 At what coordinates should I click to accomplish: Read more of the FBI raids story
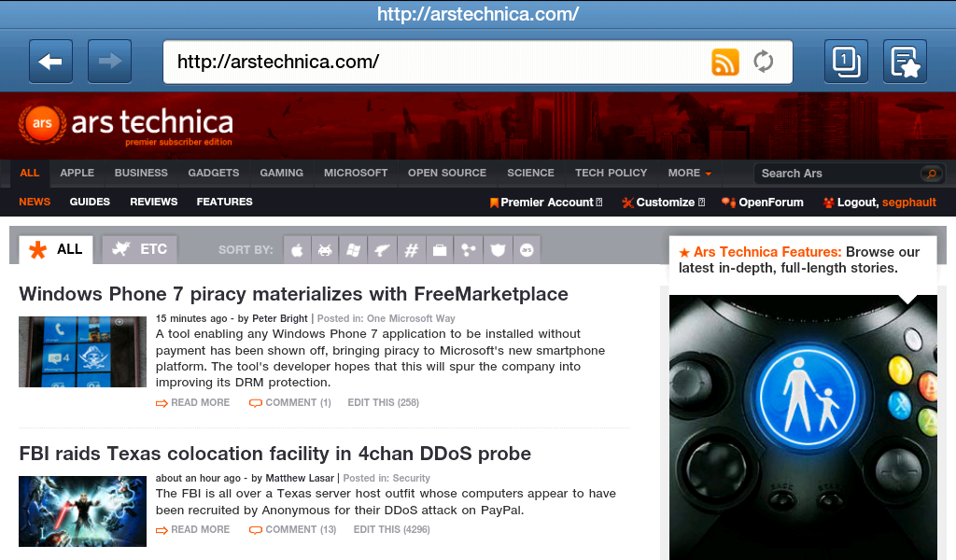tap(192, 530)
